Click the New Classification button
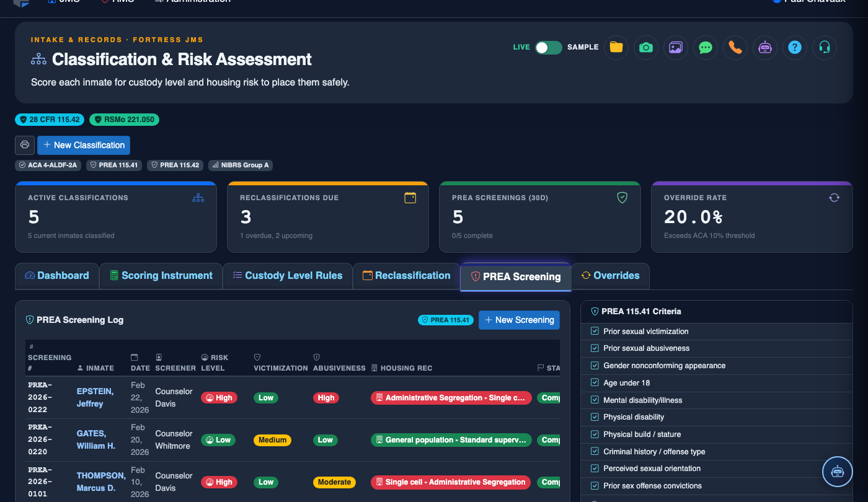The image size is (868, 502). (84, 145)
